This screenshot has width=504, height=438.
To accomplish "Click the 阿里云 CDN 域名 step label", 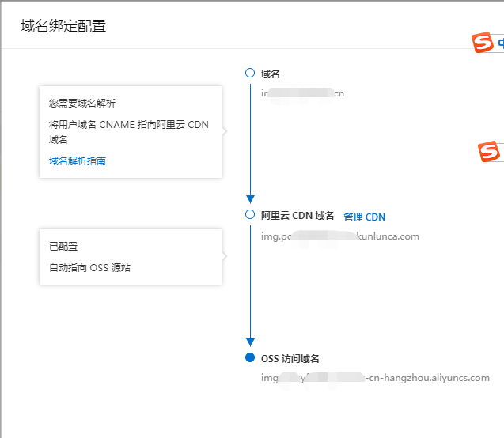I will [297, 216].
